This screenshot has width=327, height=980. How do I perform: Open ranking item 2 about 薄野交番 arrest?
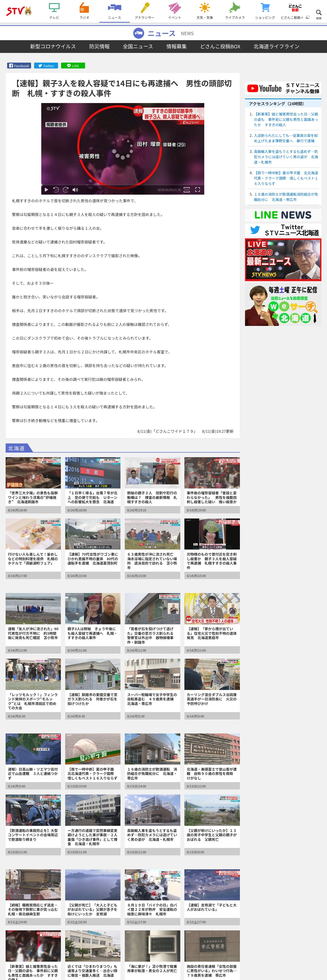point(285,138)
